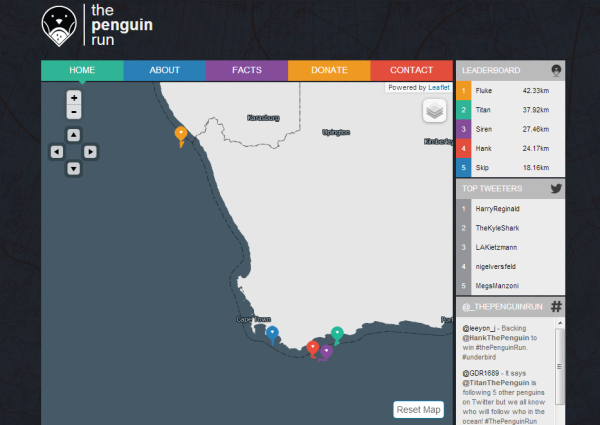This screenshot has width=600, height=425.
Task: Click the Karasburg map label
Action: pyautogui.click(x=263, y=118)
